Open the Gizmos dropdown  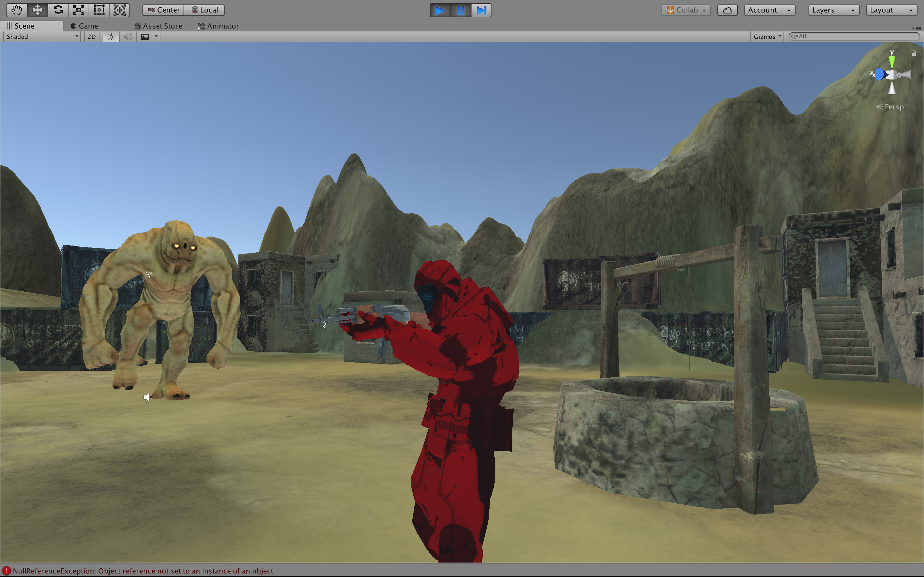pos(767,37)
